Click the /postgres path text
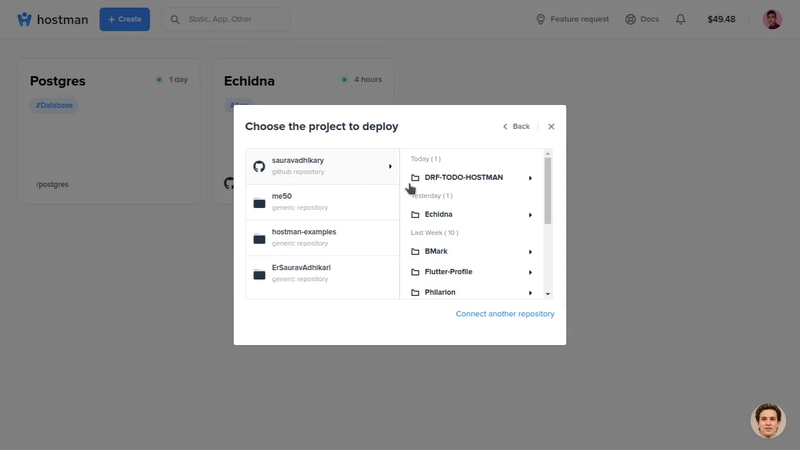This screenshot has height=450, width=800. point(52,184)
